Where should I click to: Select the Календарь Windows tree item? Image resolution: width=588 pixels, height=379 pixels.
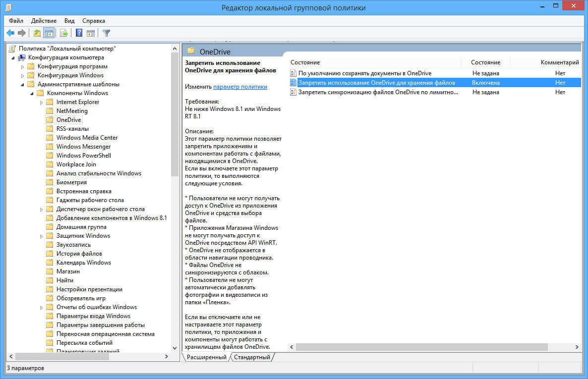[x=84, y=263]
